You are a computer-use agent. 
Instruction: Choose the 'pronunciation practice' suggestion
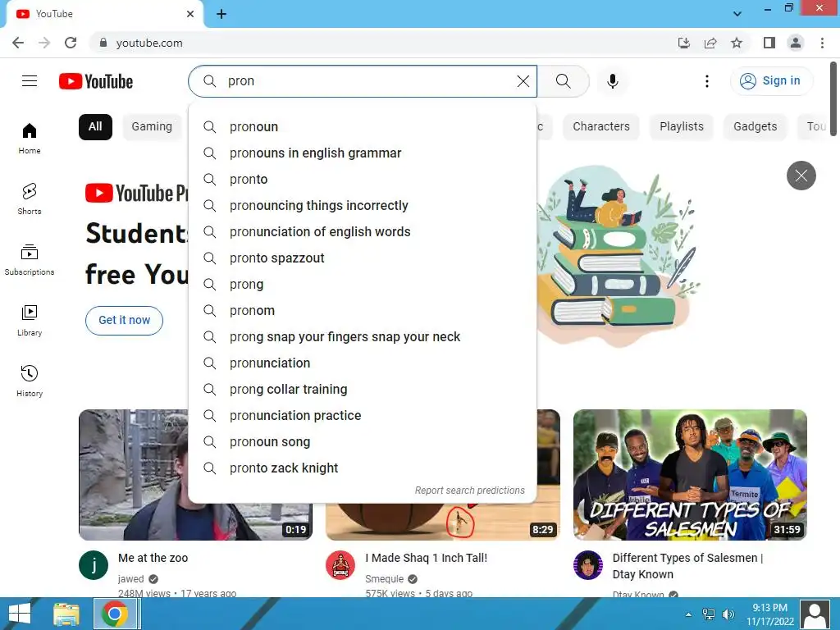click(363, 416)
